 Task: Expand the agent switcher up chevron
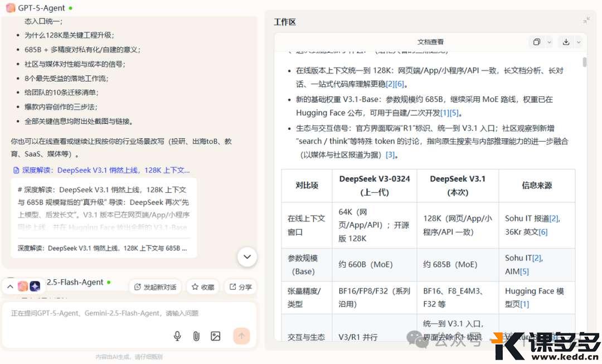click(x=10, y=287)
